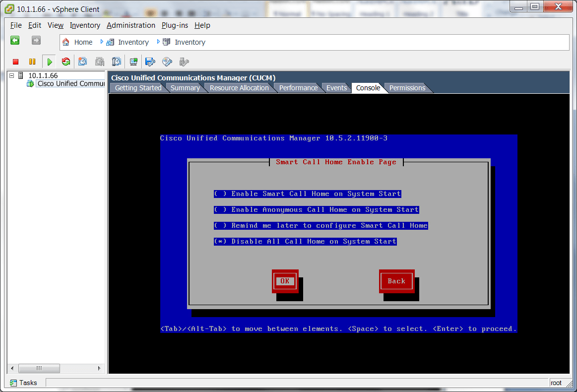The image size is (577, 392).
Task: Click the green Back navigation arrow
Action: (15, 41)
